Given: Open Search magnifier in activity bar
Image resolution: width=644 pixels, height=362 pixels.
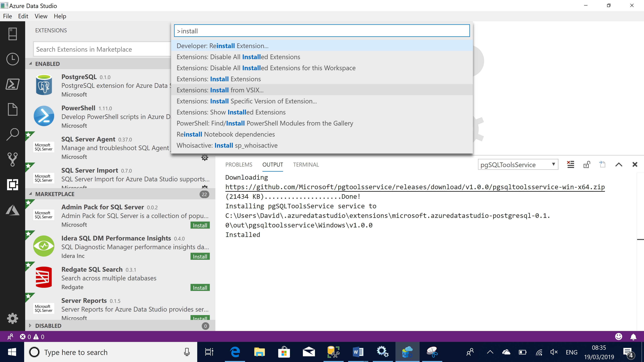Looking at the screenshot, I should (x=13, y=134).
